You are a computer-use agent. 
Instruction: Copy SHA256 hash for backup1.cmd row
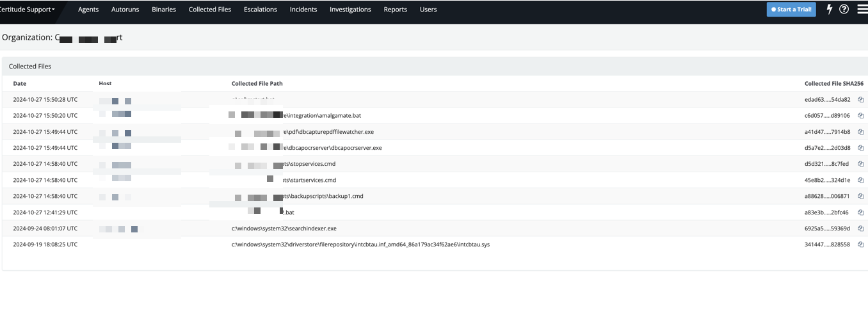coord(861,197)
